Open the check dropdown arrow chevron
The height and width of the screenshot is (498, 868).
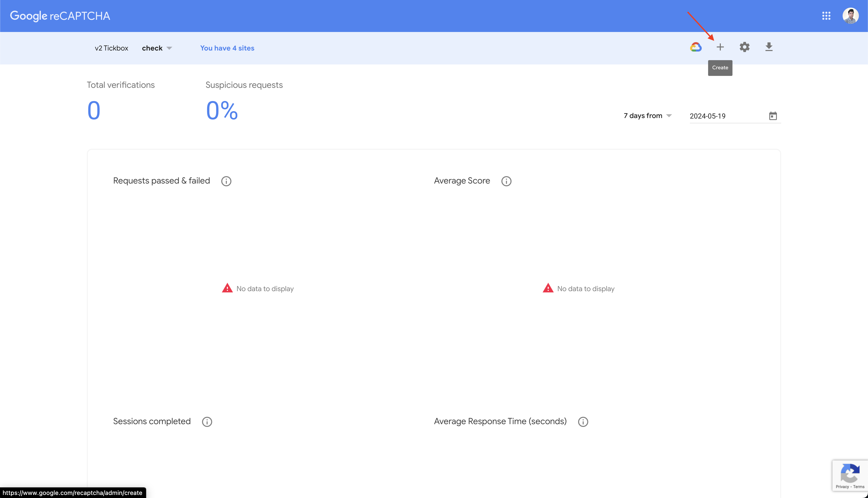click(170, 48)
